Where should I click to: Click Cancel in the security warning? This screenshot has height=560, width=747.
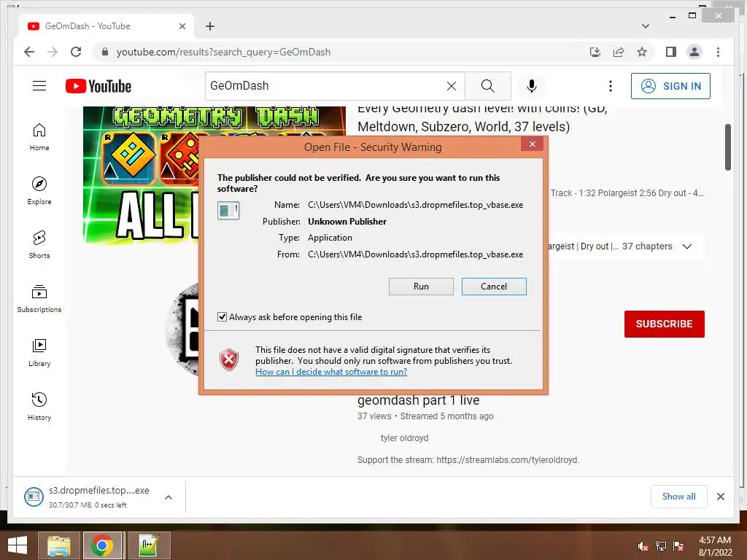point(494,286)
